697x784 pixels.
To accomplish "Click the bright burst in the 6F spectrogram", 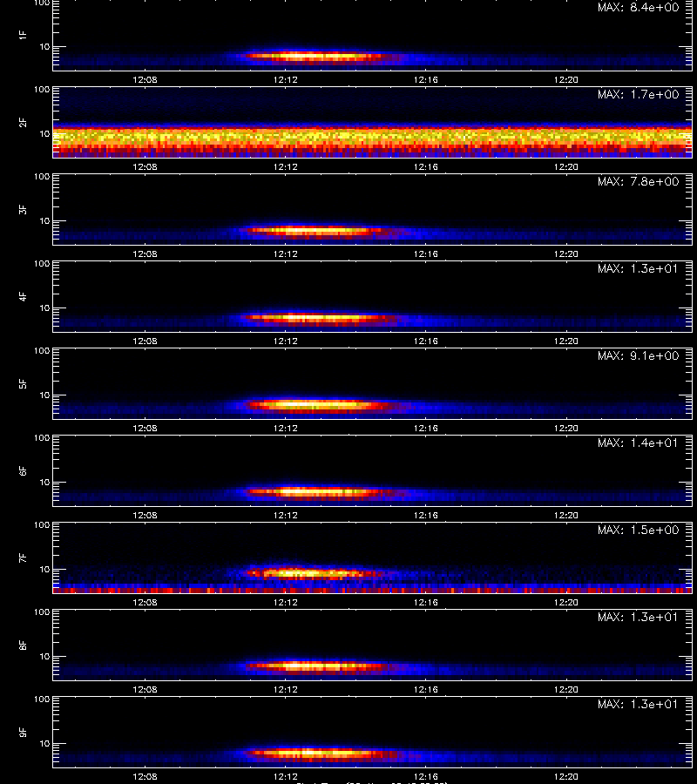I will pyautogui.click(x=320, y=492).
